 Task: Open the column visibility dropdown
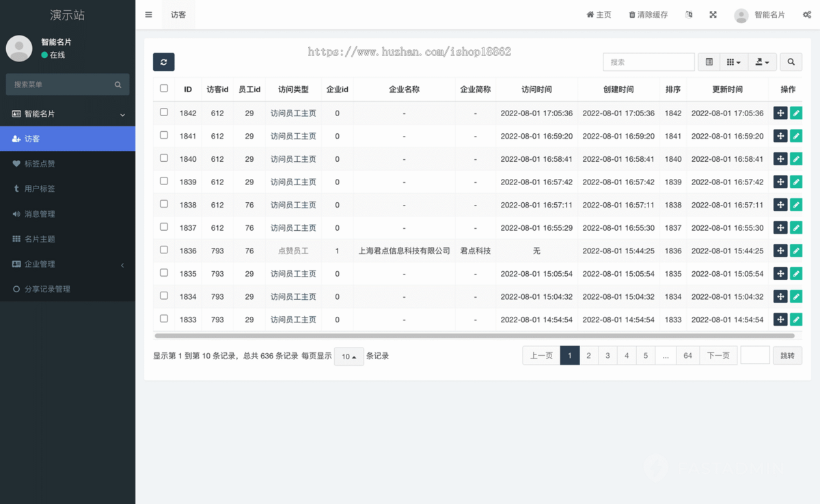tap(733, 61)
